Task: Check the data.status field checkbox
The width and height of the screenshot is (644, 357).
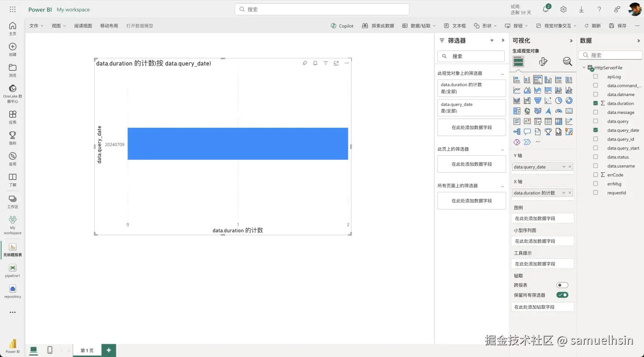Action: (x=596, y=157)
